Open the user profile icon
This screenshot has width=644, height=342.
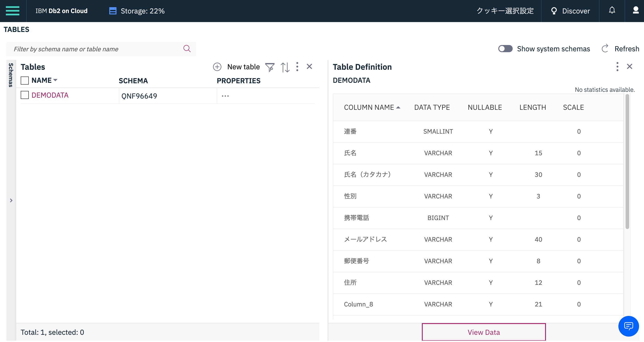point(635,11)
